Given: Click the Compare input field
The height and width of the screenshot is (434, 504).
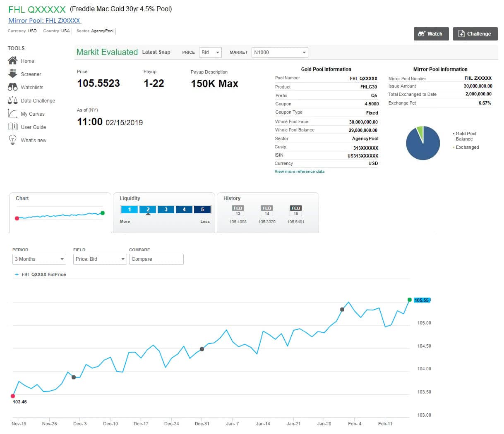Looking at the screenshot, I should (x=156, y=259).
